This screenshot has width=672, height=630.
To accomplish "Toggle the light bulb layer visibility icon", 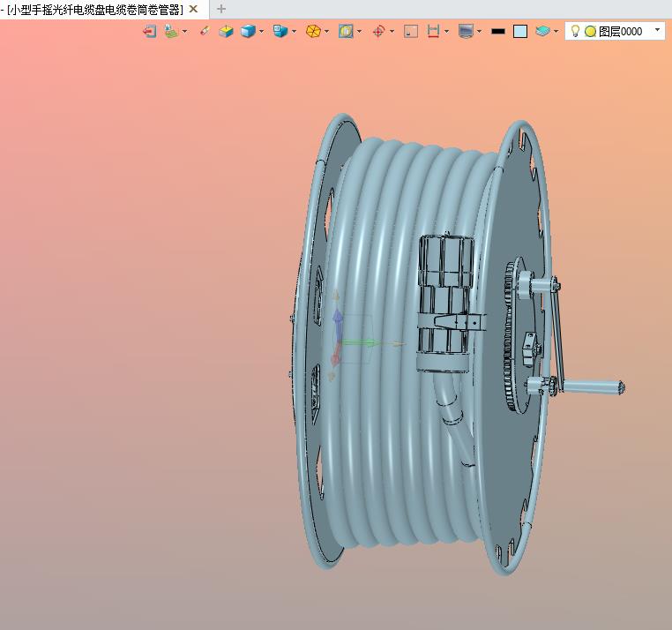I will [x=576, y=31].
